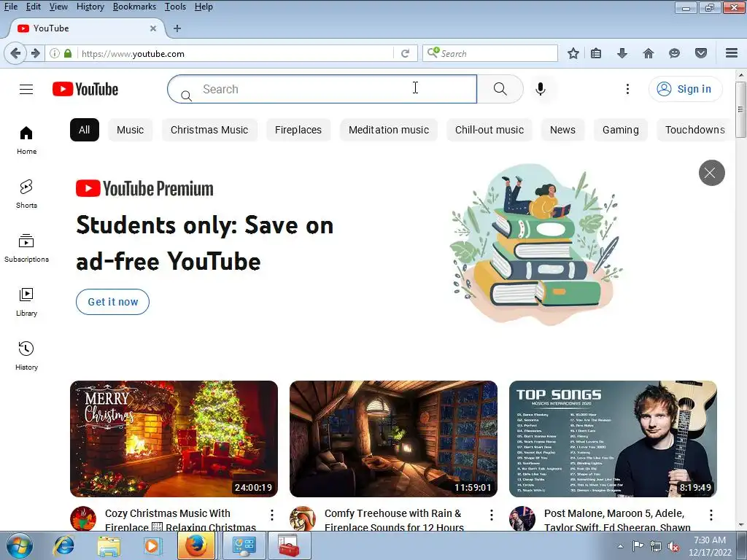Open the View menu
The width and height of the screenshot is (747, 560).
click(x=58, y=7)
